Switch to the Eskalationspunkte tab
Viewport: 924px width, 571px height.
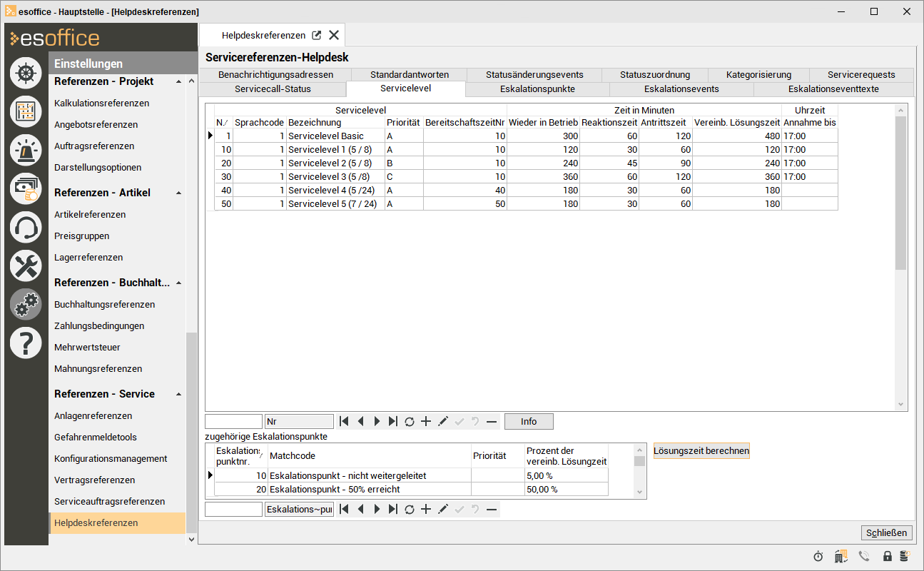(537, 89)
